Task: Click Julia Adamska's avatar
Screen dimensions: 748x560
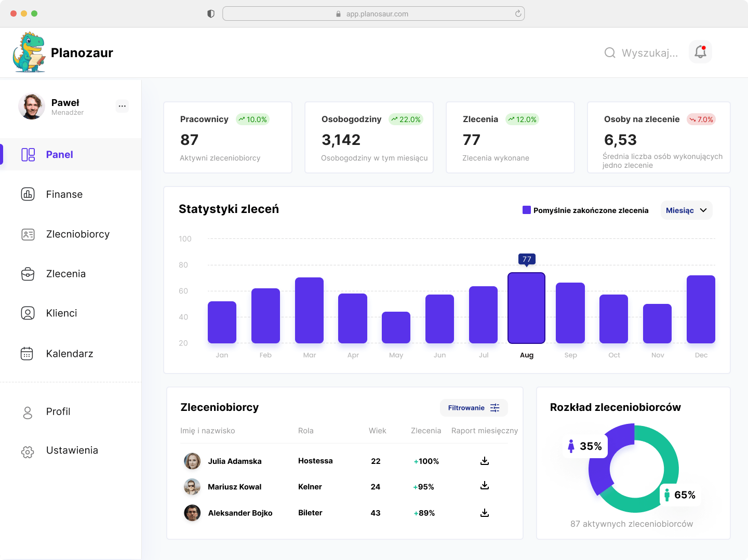Action: [192, 461]
